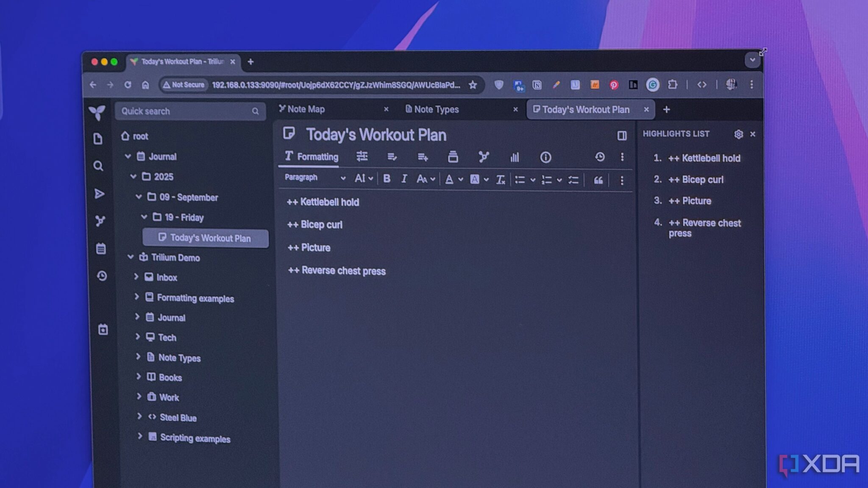This screenshot has height=488, width=868.
Task: Open Note Info ribbon icon
Action: point(545,158)
